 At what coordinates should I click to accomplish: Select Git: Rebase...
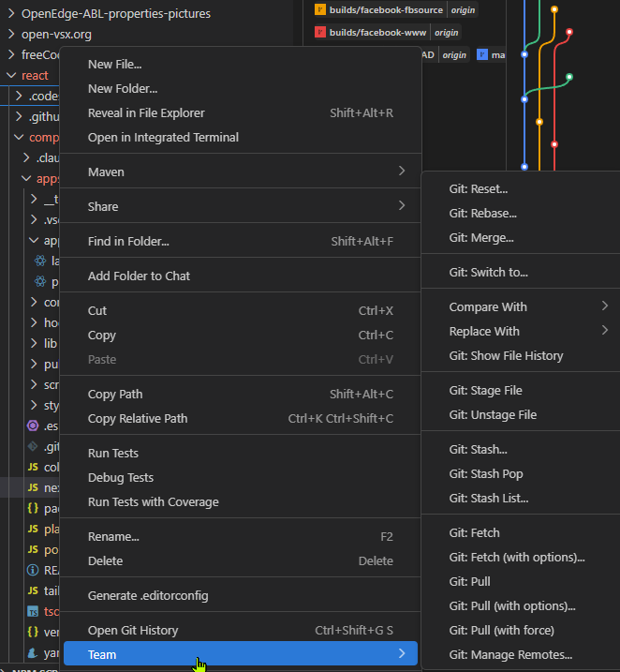click(x=523, y=214)
